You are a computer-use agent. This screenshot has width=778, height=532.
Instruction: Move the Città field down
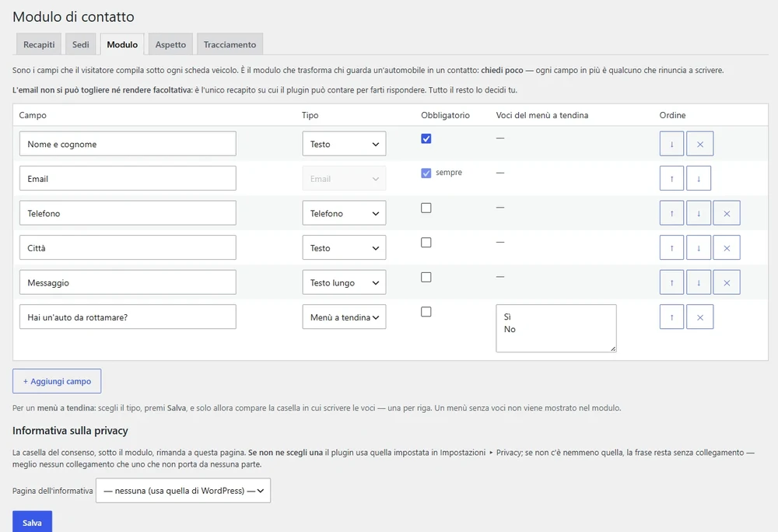coord(699,248)
